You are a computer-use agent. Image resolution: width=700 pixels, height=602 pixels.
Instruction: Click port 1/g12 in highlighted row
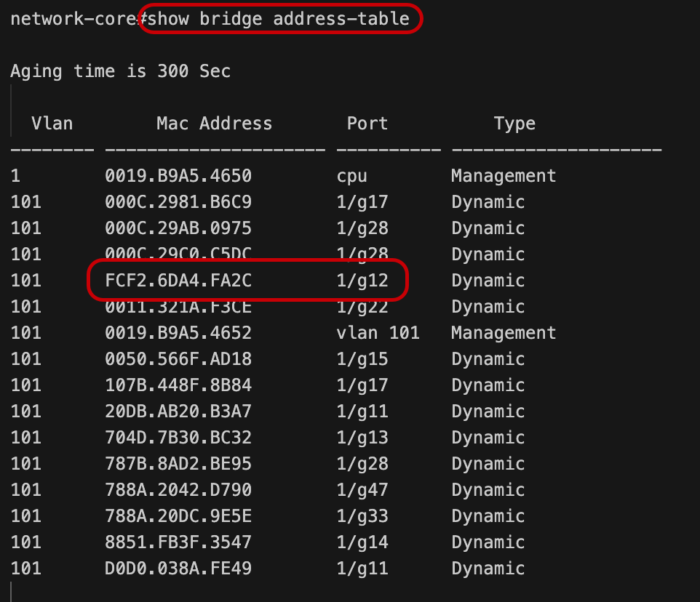(x=362, y=281)
